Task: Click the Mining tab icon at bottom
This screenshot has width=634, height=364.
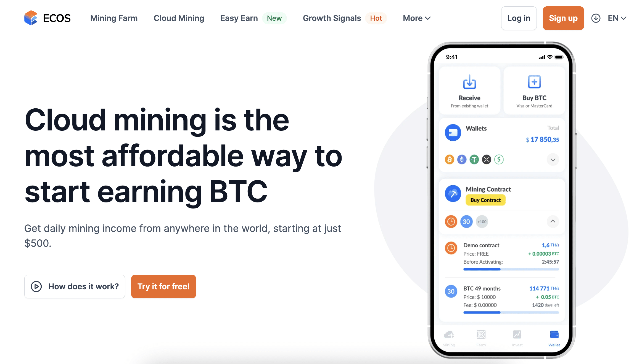Action: coord(451,335)
